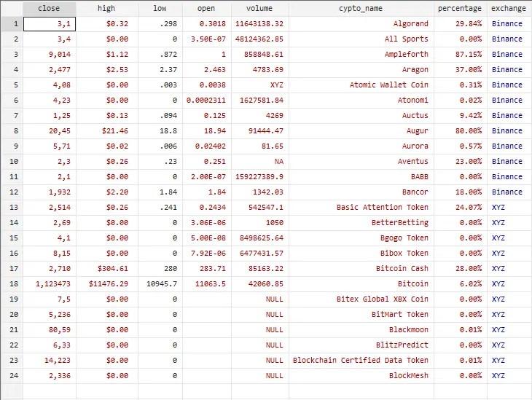Click the 'Algorand' name cell
Image resolution: width=532 pixels, height=400 pixels.
coord(361,24)
